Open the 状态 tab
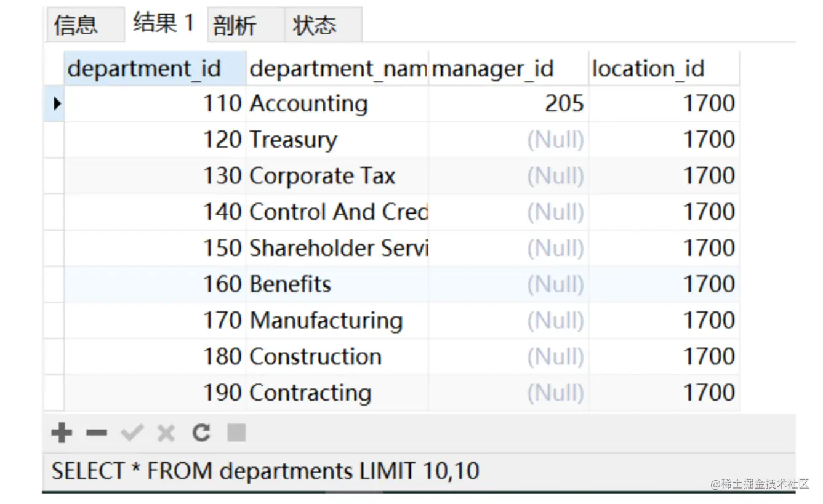Image resolution: width=823 pixels, height=504 pixels. pyautogui.click(x=314, y=26)
